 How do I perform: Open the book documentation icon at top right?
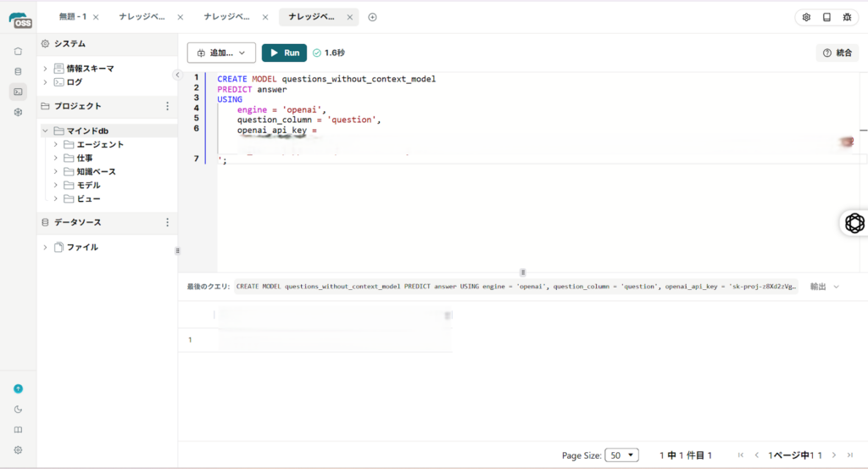pos(826,17)
